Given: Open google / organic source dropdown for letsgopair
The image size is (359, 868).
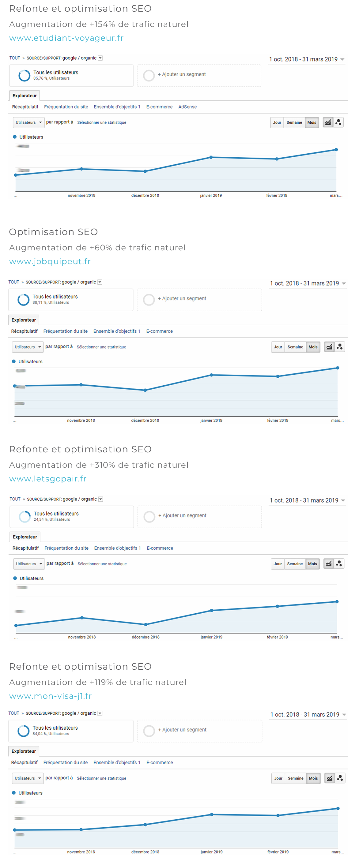Looking at the screenshot, I should coord(100,499).
